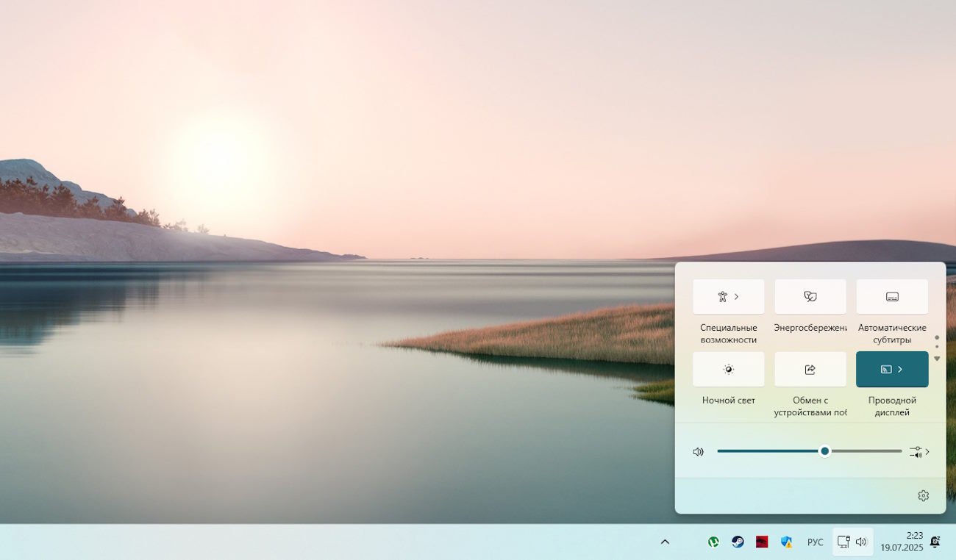
Task: Open the Проводной дисплей cast tile
Action: (x=892, y=369)
